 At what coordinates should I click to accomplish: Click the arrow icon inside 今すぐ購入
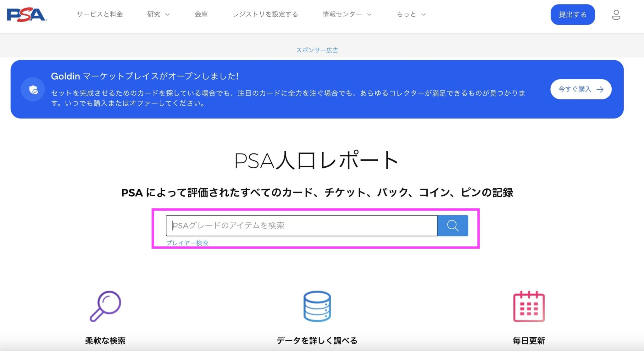(600, 89)
